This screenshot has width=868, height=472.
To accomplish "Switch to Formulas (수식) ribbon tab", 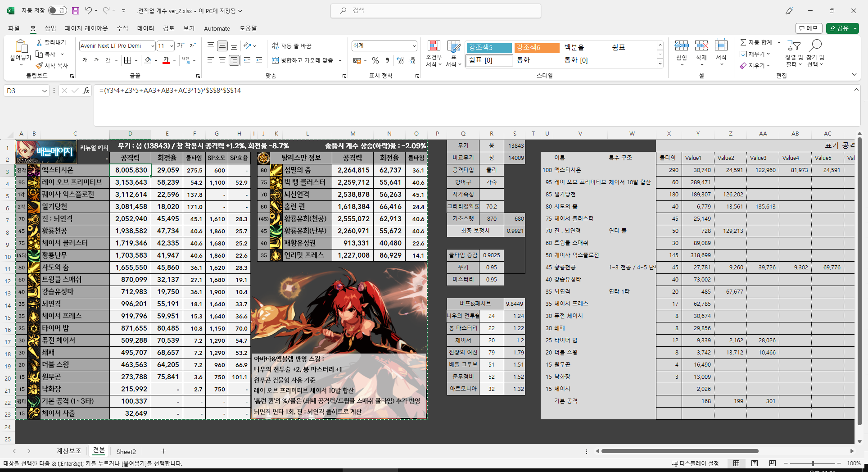I will (122, 28).
